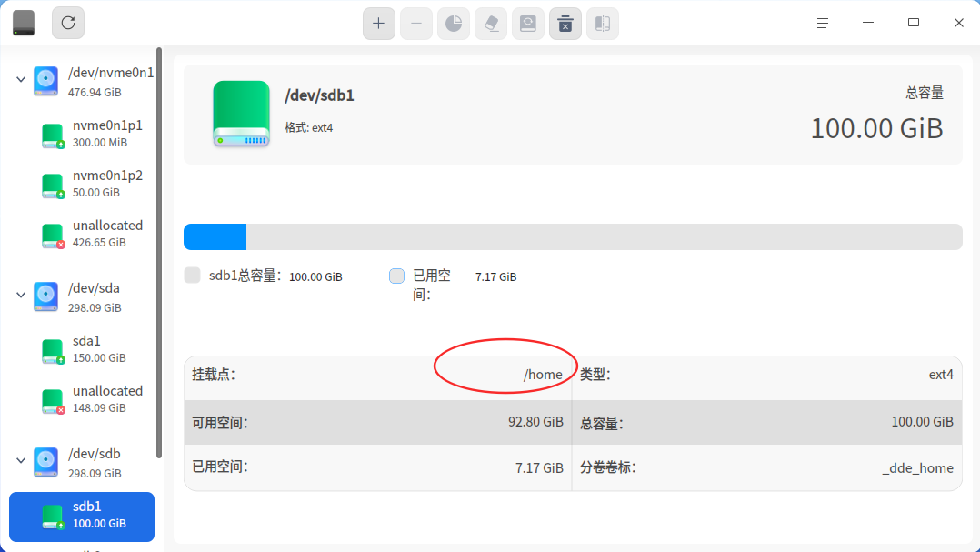The height and width of the screenshot is (552, 980).
Task: Select unallocated 426.65 GiB space
Action: point(82,234)
